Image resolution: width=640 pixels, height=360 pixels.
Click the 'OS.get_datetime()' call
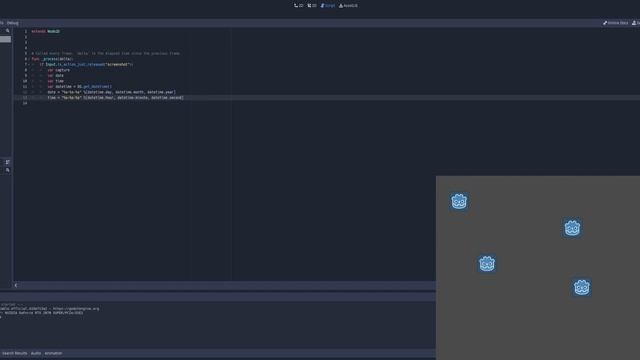pyautogui.click(x=94, y=87)
